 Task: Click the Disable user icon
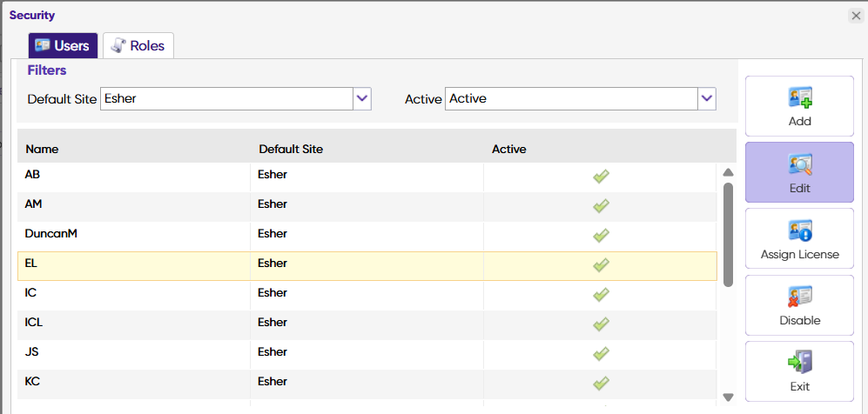pyautogui.click(x=799, y=297)
